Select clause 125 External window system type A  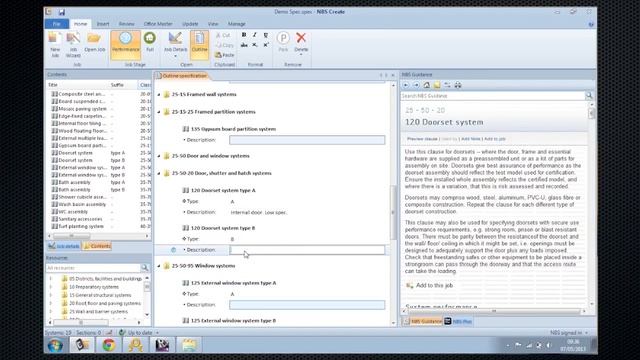(233, 283)
